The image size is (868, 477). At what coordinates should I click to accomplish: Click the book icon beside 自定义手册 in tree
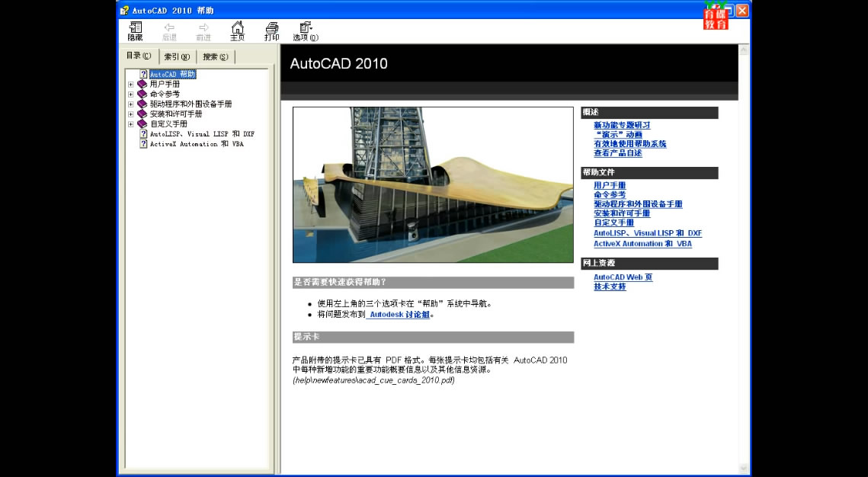coord(143,124)
